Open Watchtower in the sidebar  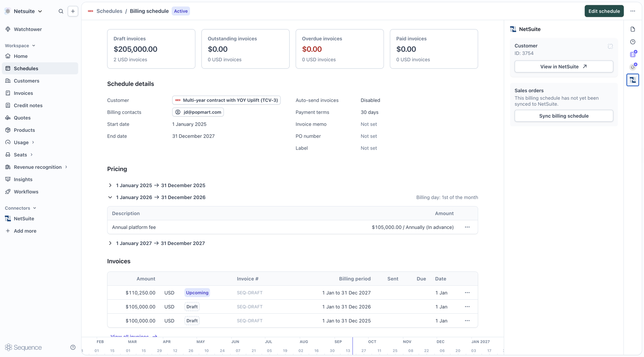pyautogui.click(x=28, y=29)
